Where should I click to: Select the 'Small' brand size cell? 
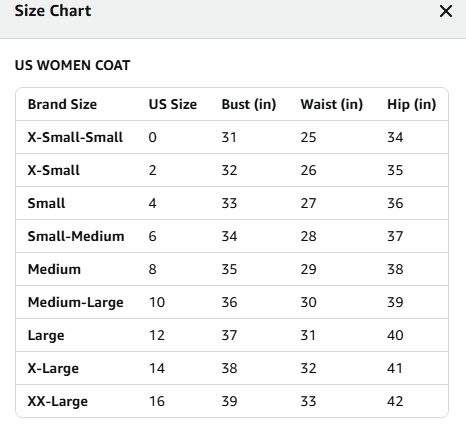(46, 203)
